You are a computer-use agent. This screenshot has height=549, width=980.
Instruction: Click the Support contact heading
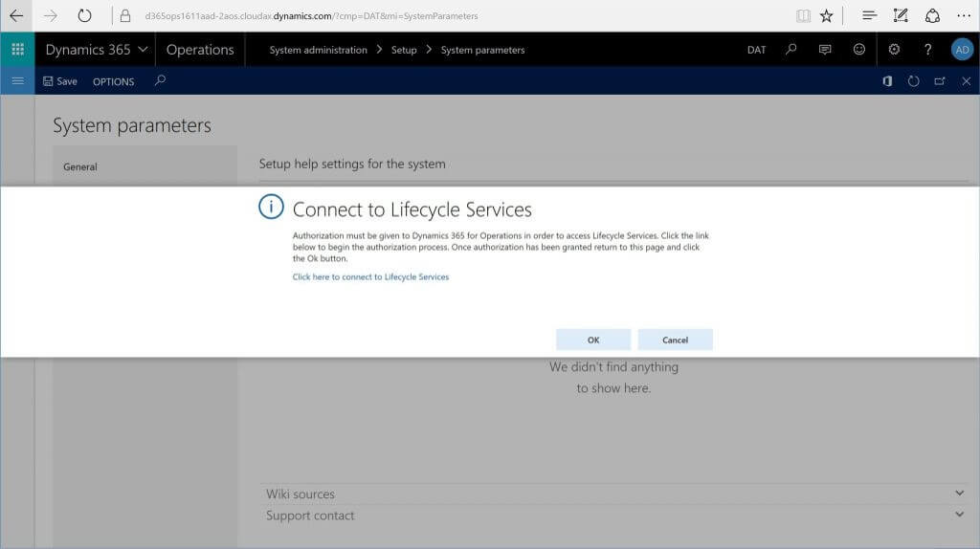pos(310,516)
